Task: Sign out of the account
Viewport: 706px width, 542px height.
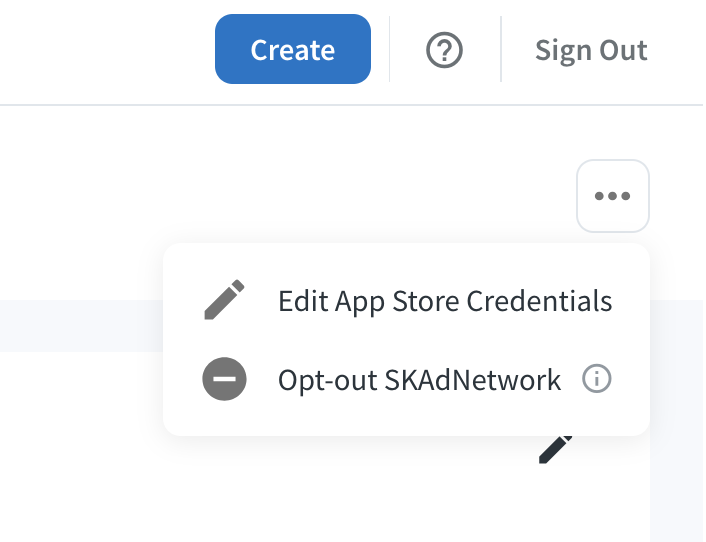Action: pyautogui.click(x=591, y=50)
